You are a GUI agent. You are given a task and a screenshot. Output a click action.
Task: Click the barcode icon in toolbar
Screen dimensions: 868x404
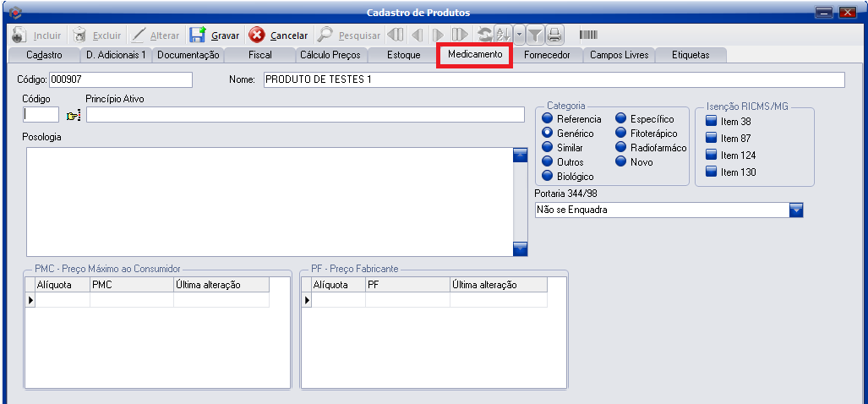(588, 35)
